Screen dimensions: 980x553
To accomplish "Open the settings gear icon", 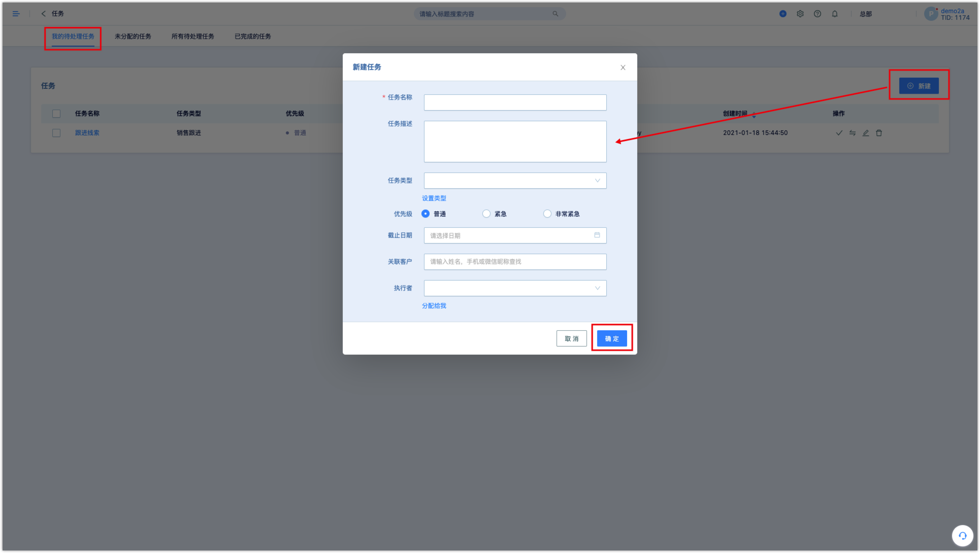I will (x=800, y=14).
